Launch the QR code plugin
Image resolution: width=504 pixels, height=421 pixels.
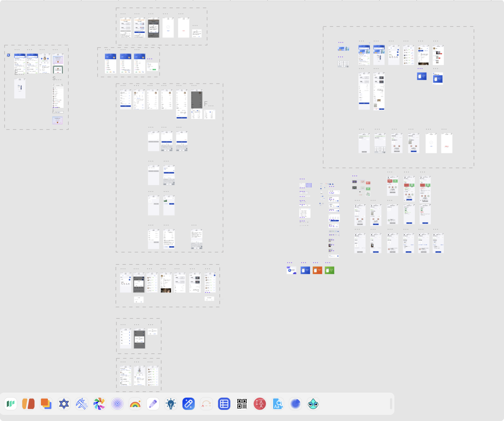242,404
